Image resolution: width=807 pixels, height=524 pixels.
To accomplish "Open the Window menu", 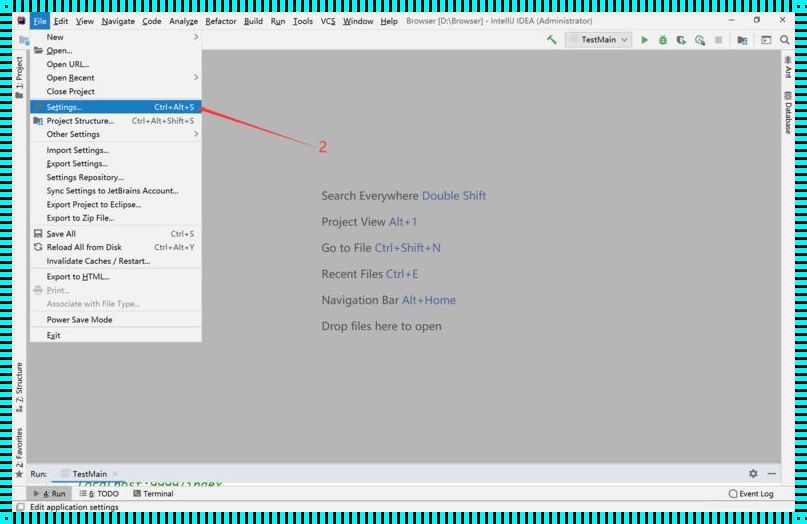I will (x=358, y=21).
